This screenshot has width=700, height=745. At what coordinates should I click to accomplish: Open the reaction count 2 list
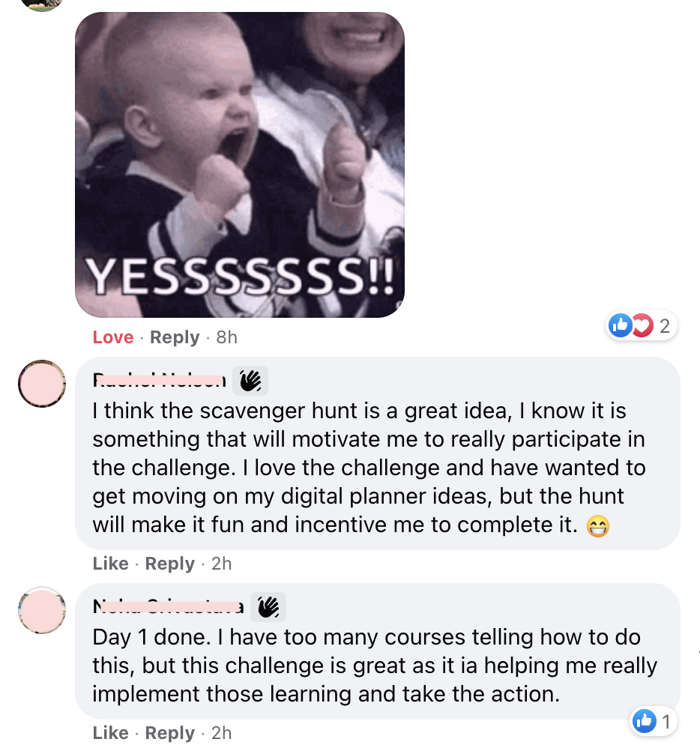(665, 326)
